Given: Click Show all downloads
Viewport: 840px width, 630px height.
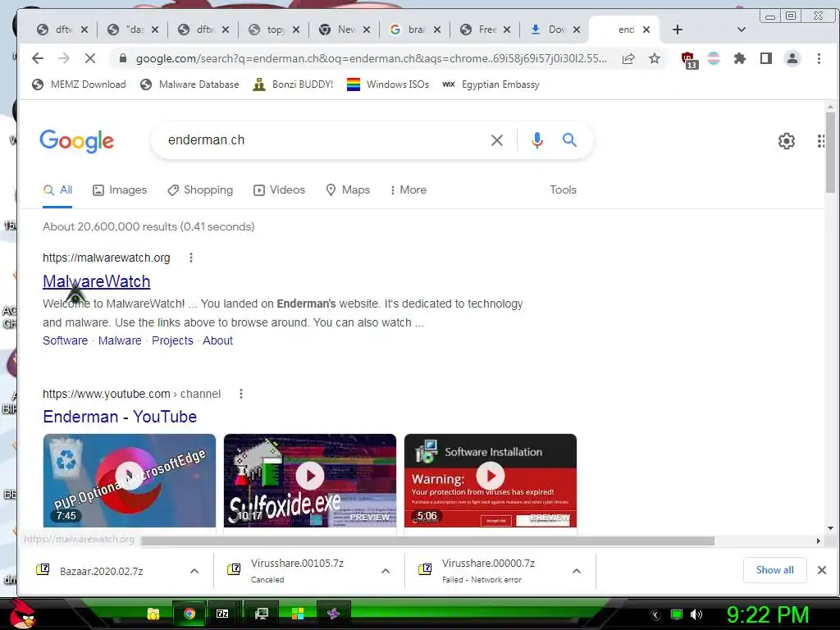Looking at the screenshot, I should click(x=774, y=570).
